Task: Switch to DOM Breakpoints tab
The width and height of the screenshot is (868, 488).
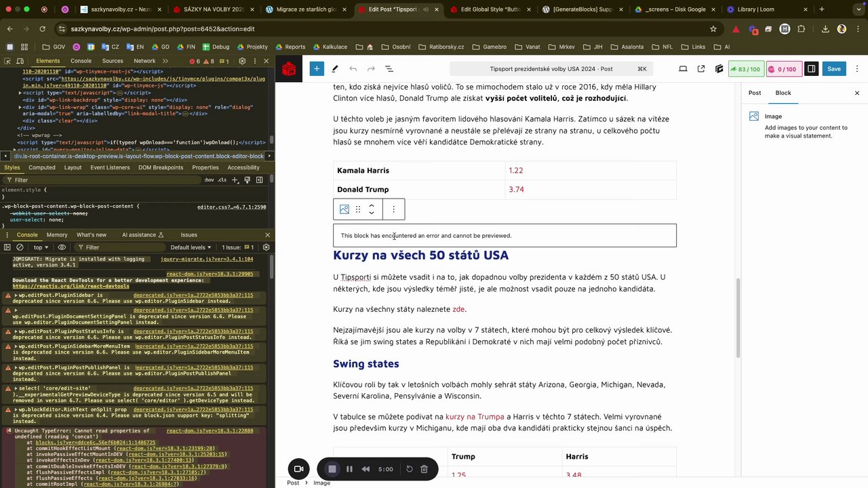Action: click(161, 167)
